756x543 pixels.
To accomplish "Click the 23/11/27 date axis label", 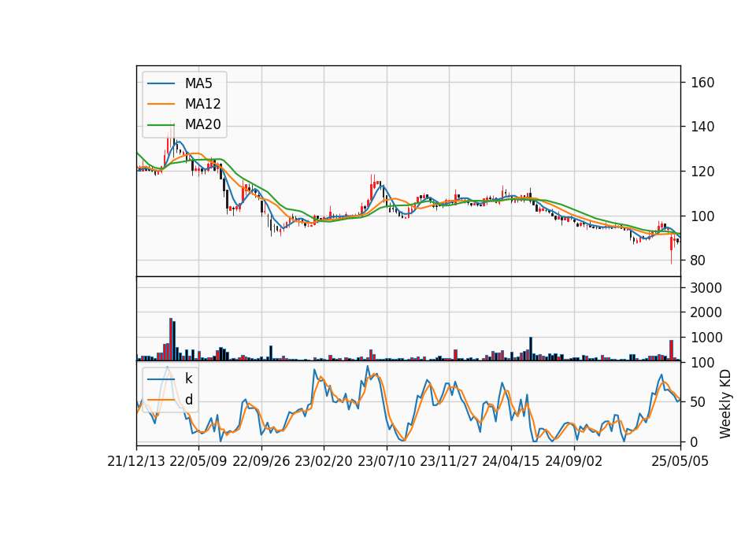I will (x=448, y=461).
